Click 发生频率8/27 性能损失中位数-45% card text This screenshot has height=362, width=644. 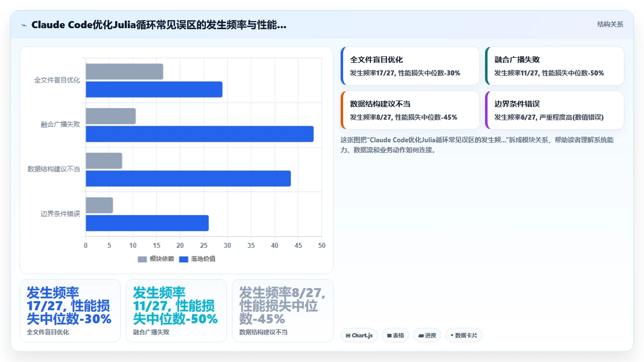coord(404,117)
